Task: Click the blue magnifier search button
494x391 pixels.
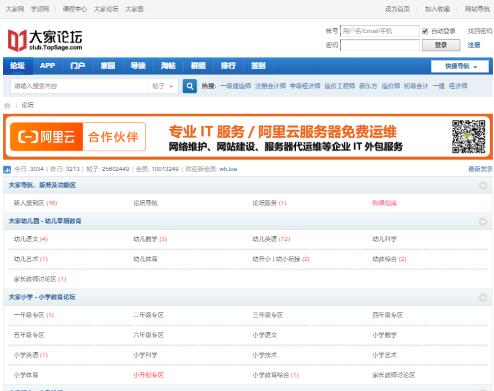Action: [190, 86]
